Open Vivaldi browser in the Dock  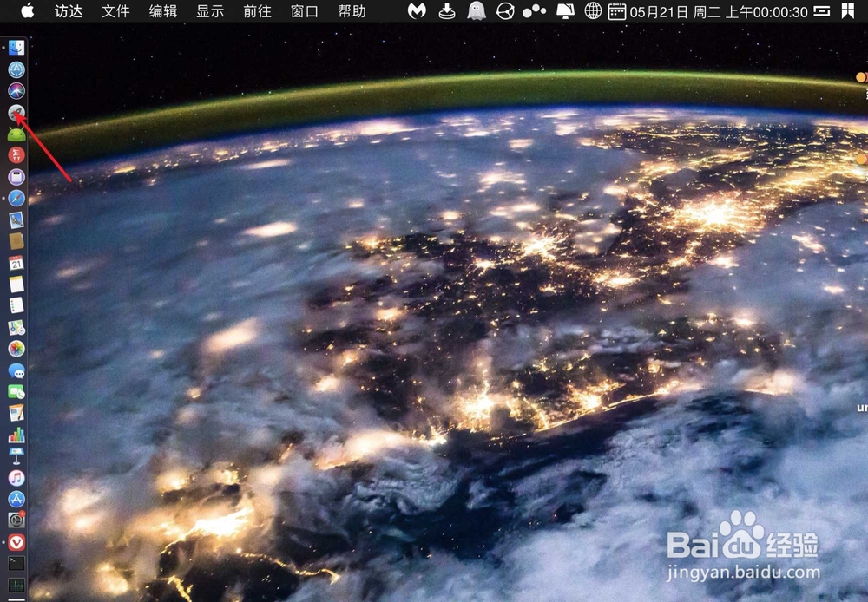pos(16,541)
